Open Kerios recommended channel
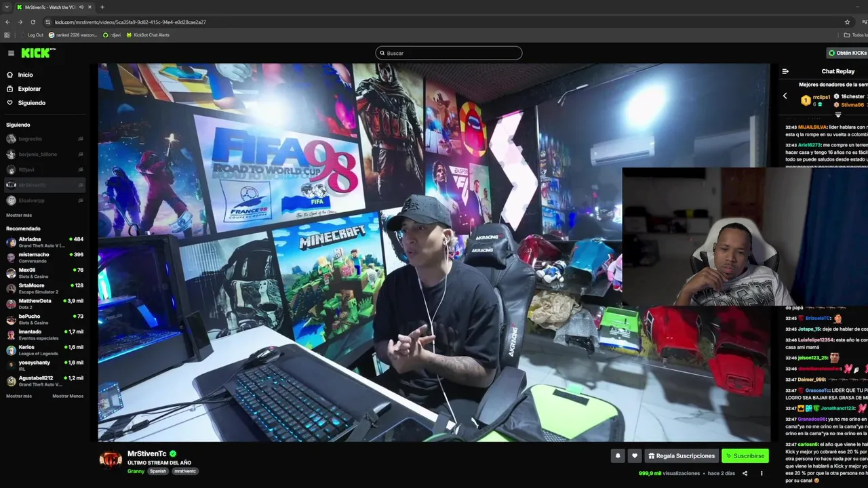This screenshot has height=488, width=868. (x=44, y=350)
